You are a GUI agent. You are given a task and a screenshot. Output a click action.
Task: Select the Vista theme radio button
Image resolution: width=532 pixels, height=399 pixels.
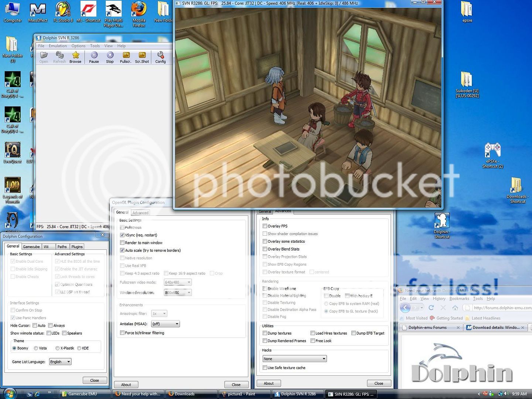(x=36, y=348)
